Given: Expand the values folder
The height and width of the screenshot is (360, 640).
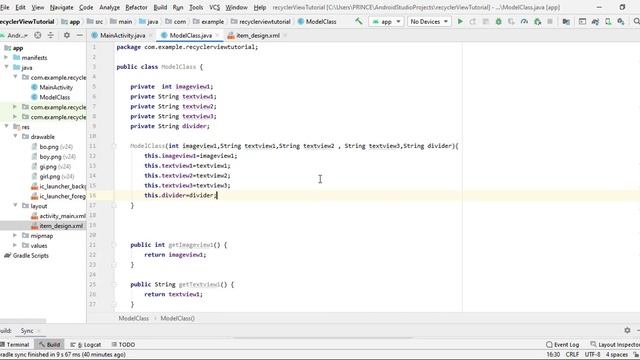Looking at the screenshot, I should coord(16,245).
